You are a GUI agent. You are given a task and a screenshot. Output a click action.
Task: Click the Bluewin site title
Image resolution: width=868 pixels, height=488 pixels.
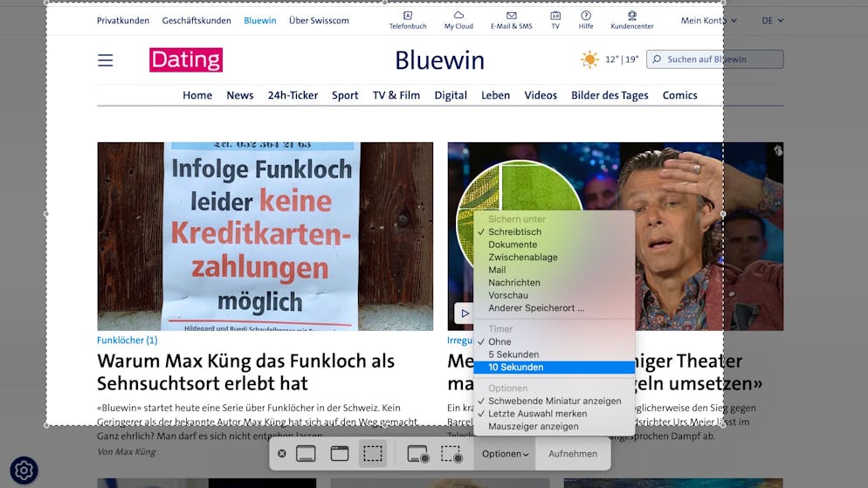pyautogui.click(x=439, y=60)
